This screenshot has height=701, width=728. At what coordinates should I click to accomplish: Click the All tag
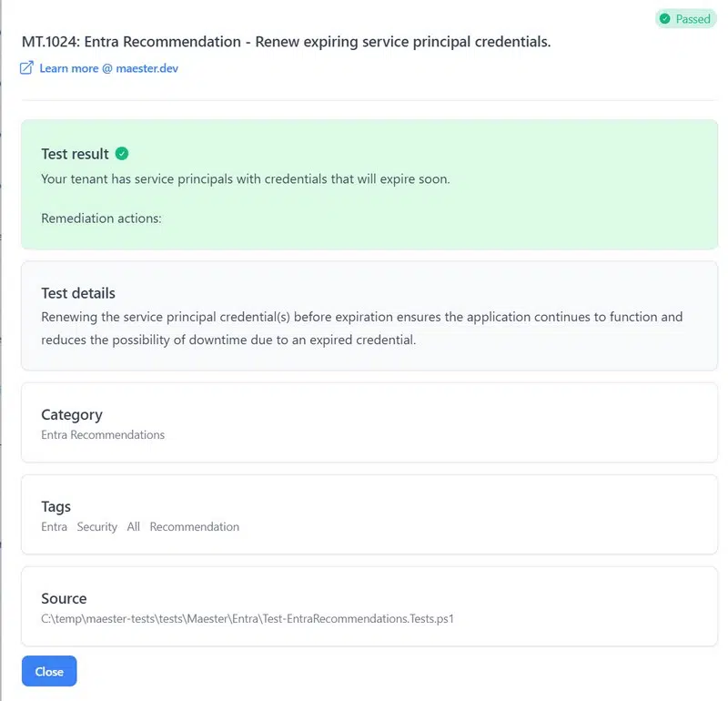pyautogui.click(x=134, y=527)
